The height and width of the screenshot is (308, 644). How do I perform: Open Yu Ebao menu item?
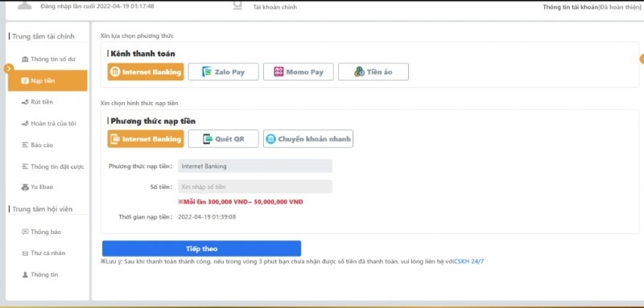coord(37,187)
